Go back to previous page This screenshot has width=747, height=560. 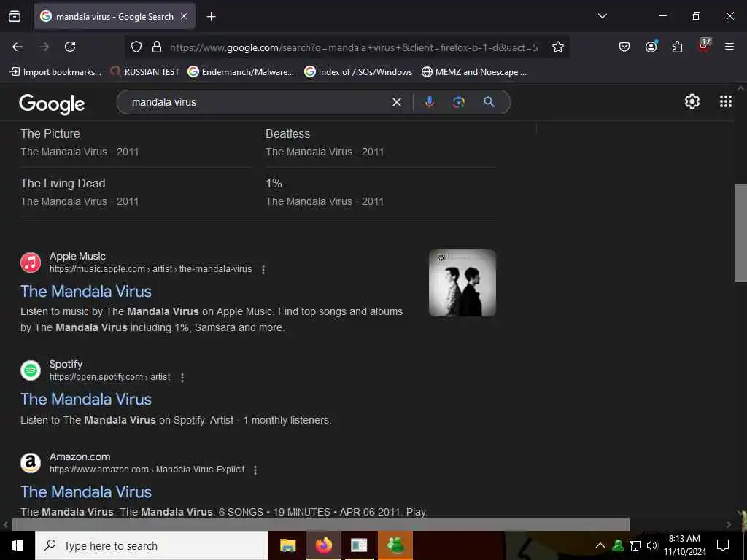point(18,47)
